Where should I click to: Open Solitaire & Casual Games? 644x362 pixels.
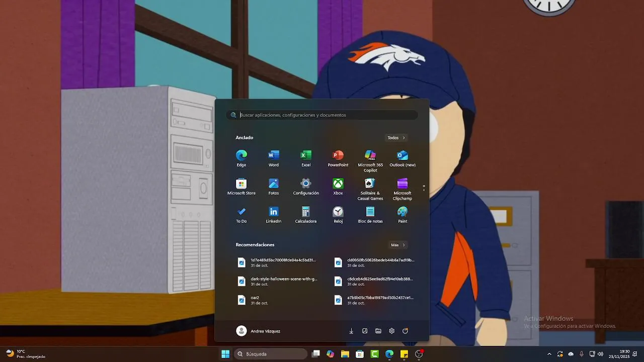(370, 189)
